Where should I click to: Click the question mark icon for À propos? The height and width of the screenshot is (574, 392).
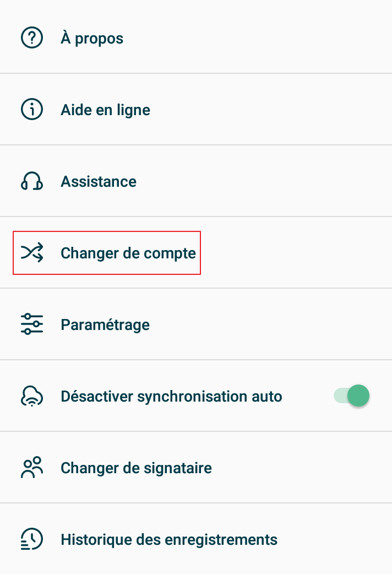[32, 38]
